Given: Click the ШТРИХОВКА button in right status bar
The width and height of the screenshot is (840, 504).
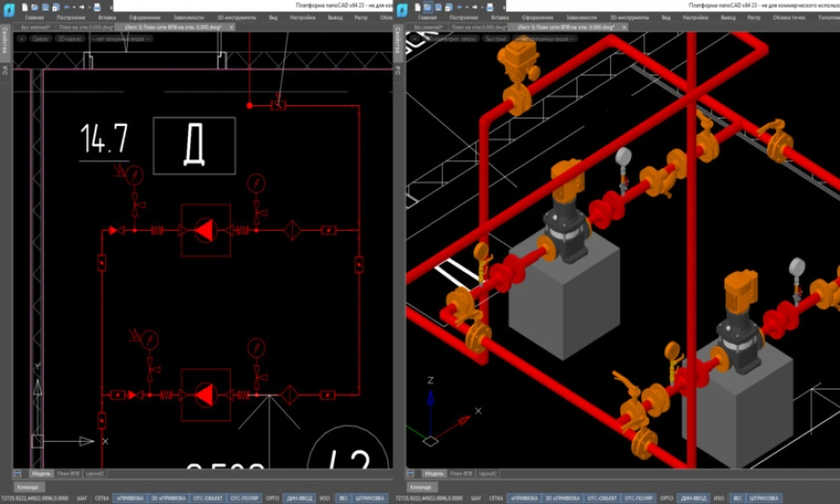Looking at the screenshot, I should click(765, 498).
